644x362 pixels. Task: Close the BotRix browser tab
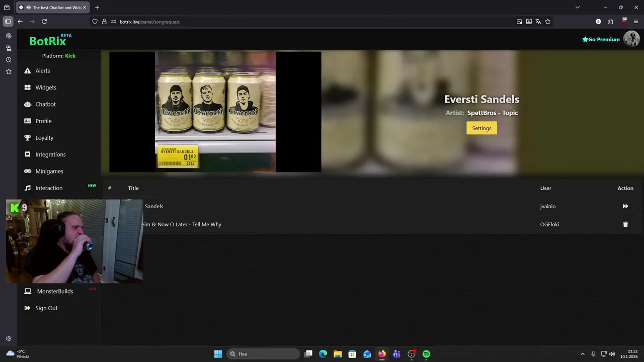(85, 8)
